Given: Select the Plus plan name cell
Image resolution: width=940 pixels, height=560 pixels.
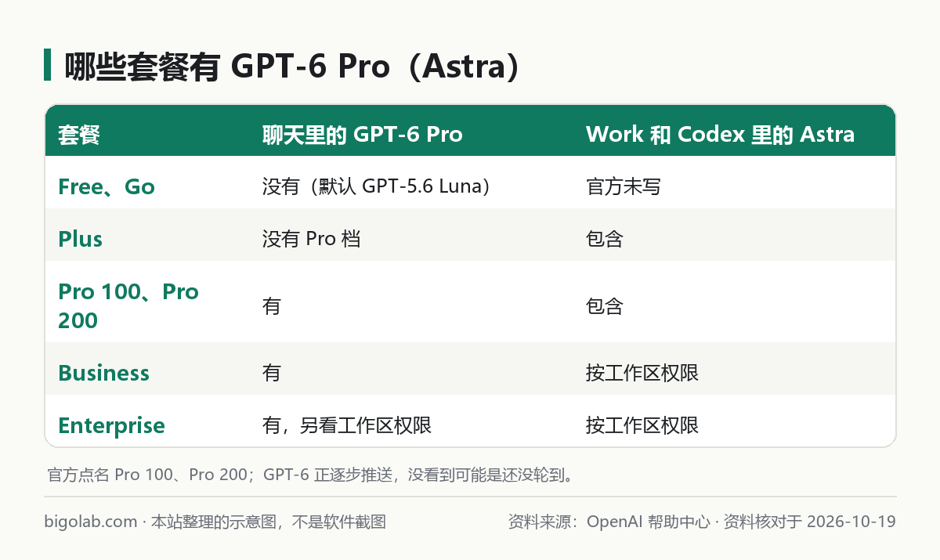Looking at the screenshot, I should pos(81,239).
